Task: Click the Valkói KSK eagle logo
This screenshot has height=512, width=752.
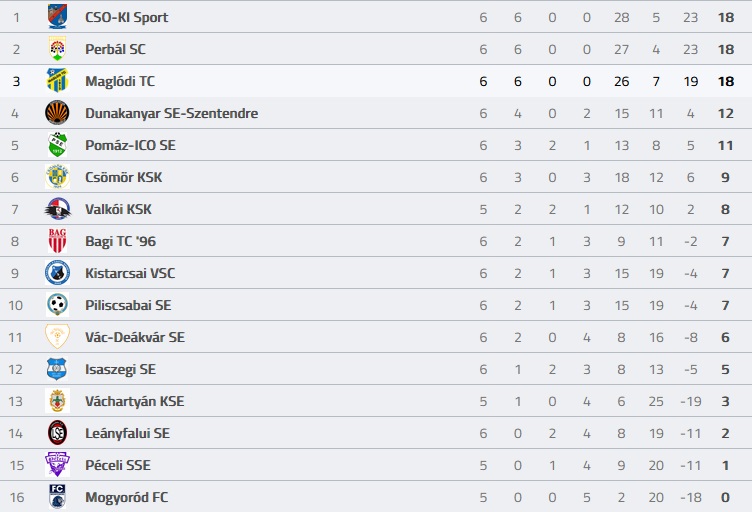Action: pyautogui.click(x=57, y=209)
